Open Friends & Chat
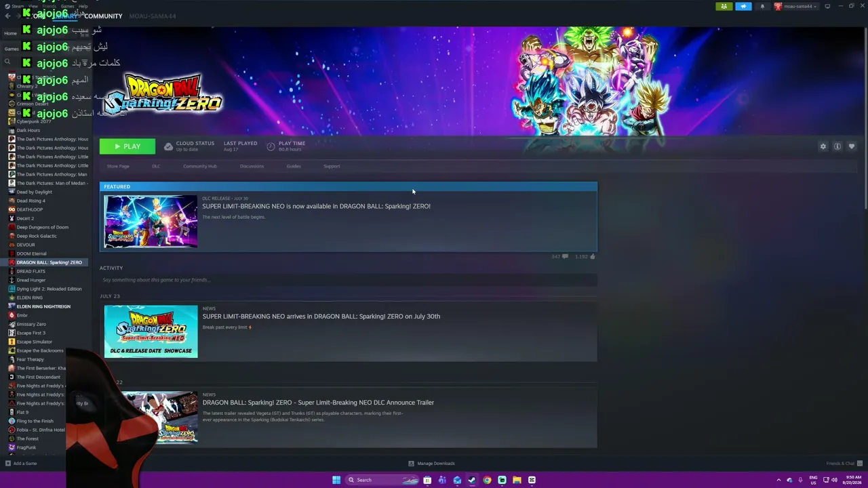The width and height of the screenshot is (868, 488). click(x=844, y=464)
